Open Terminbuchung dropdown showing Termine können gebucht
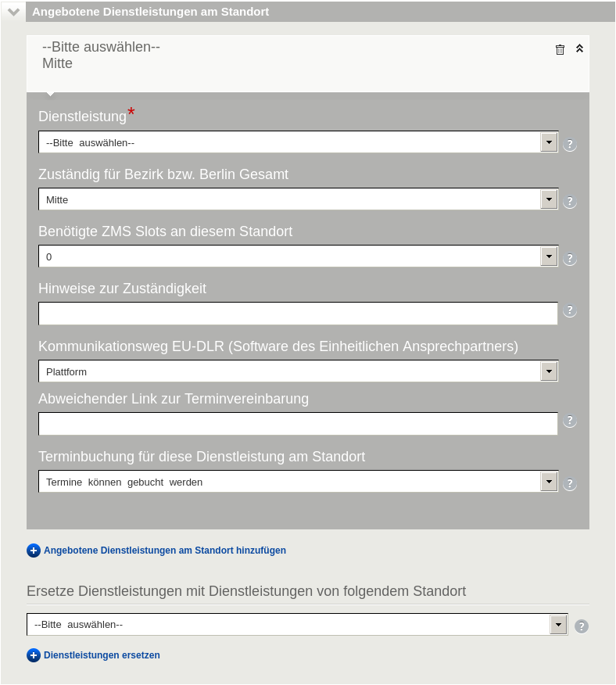 pyautogui.click(x=298, y=482)
